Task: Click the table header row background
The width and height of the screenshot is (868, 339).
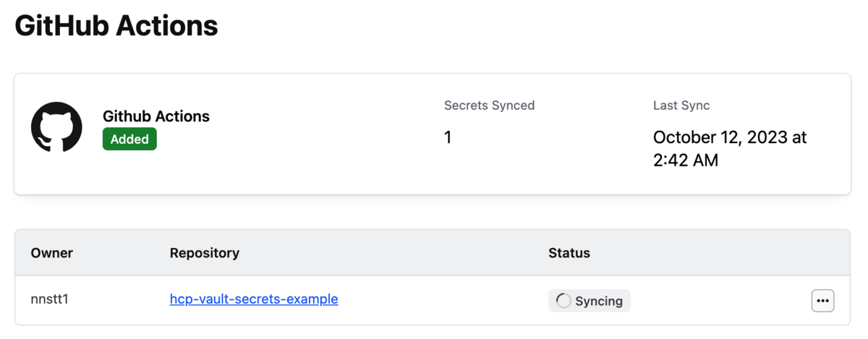Action: point(433,253)
